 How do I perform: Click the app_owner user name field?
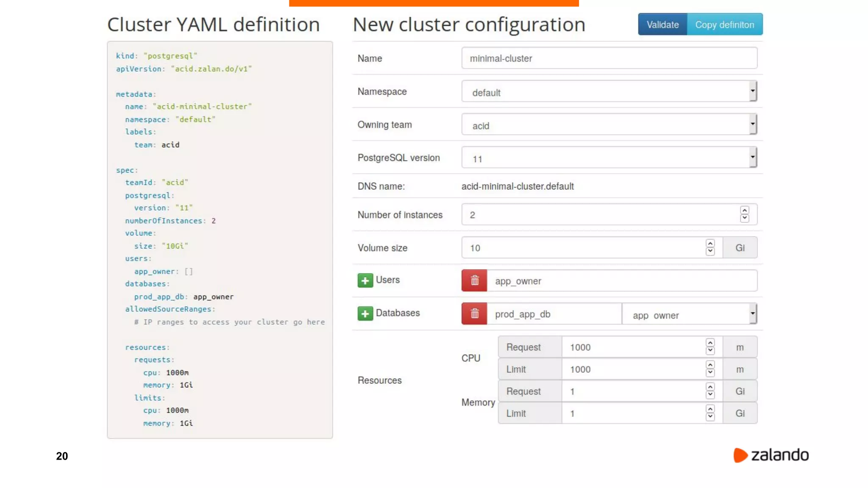click(621, 281)
